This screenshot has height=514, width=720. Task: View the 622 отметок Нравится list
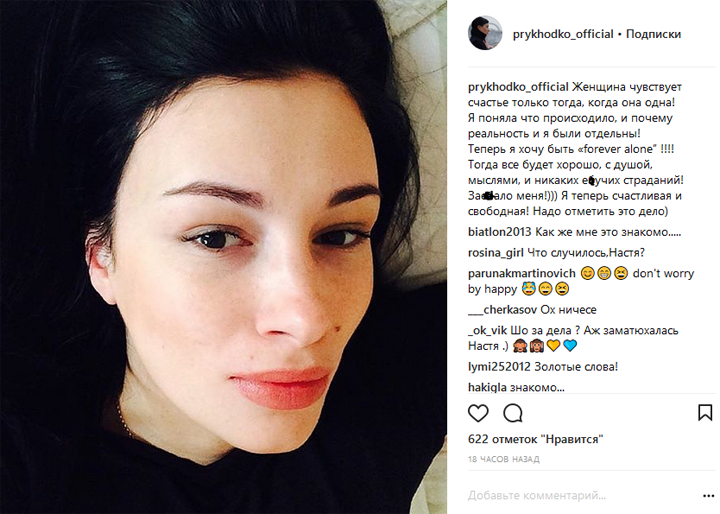coord(535,439)
